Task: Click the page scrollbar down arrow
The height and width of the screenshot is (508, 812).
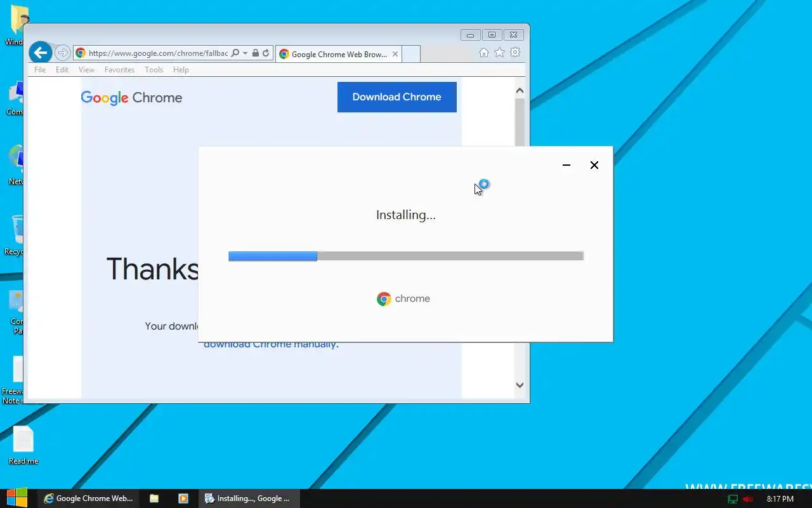Action: (520, 385)
